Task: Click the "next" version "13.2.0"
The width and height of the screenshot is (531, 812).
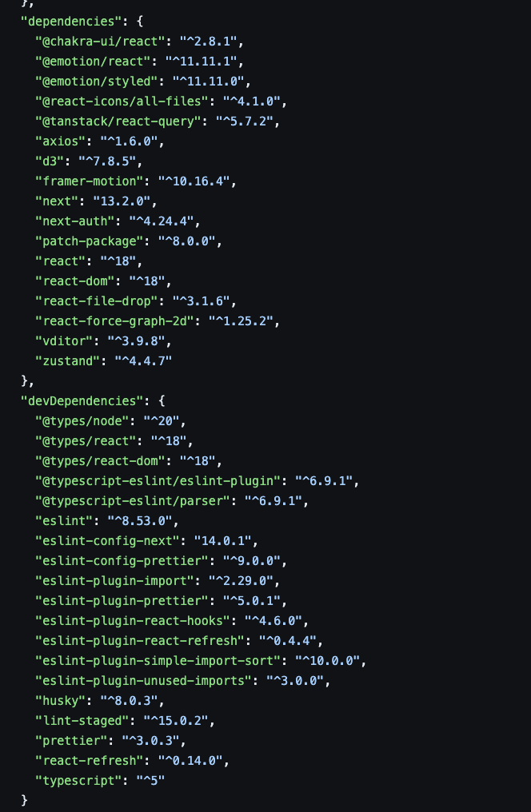Action: click(x=122, y=201)
